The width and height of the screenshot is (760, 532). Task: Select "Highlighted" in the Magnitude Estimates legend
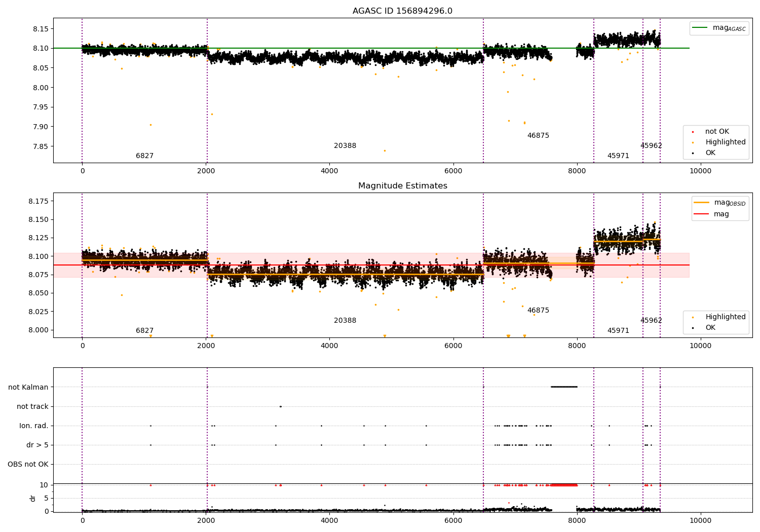click(x=726, y=317)
